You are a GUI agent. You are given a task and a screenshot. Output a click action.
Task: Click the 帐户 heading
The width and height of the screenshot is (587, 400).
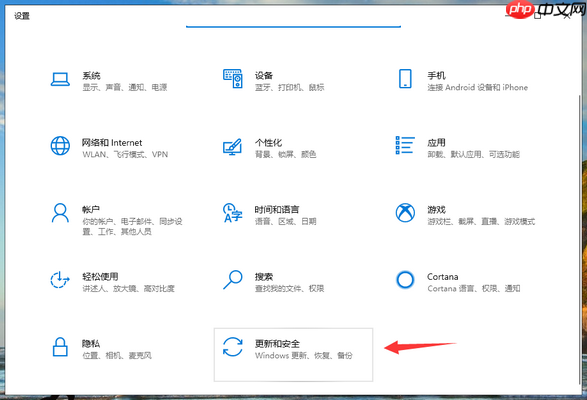coord(91,210)
